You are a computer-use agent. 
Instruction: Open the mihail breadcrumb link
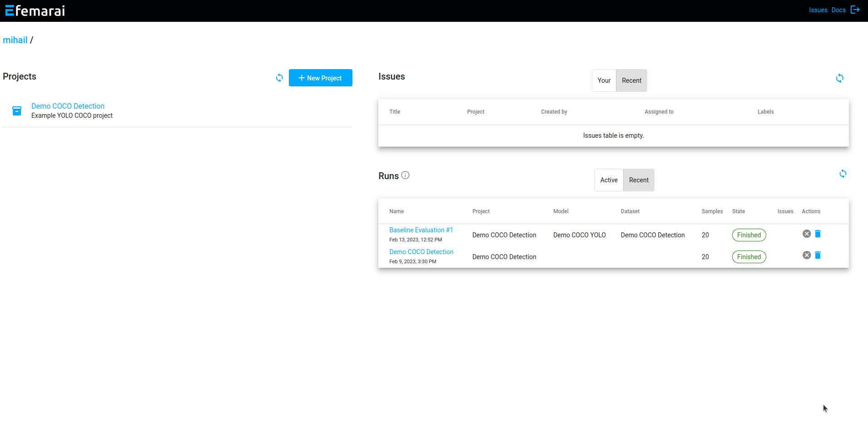pyautogui.click(x=15, y=40)
